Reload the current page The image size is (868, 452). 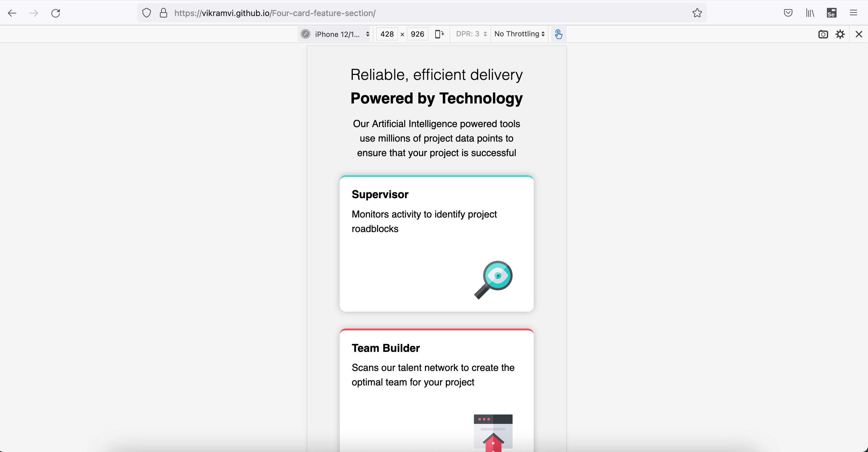tap(56, 13)
